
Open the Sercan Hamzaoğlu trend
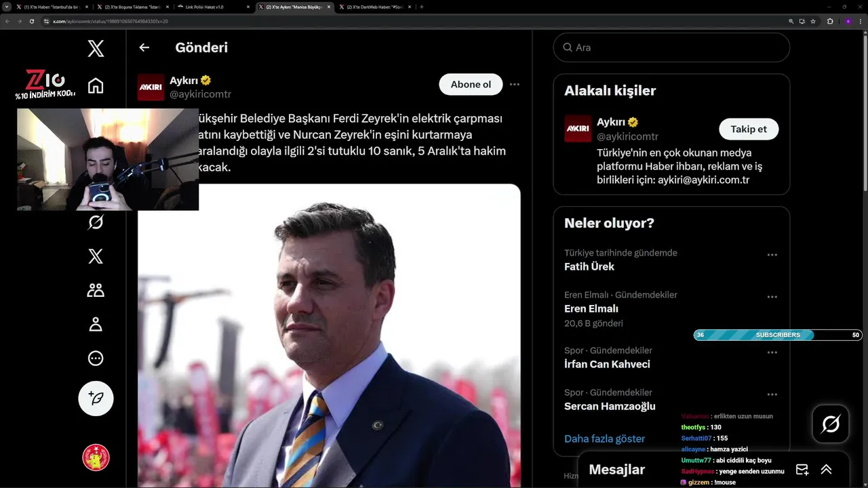610,406
